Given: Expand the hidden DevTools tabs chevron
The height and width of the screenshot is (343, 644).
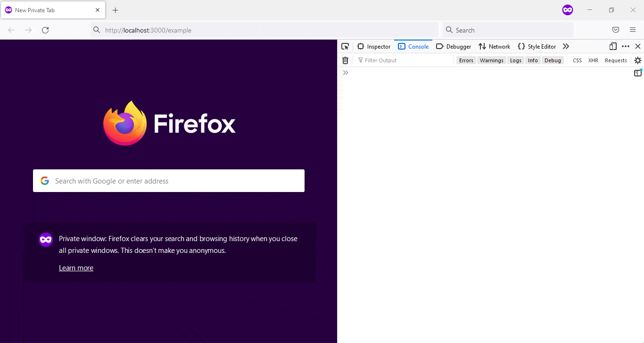Looking at the screenshot, I should point(566,46).
